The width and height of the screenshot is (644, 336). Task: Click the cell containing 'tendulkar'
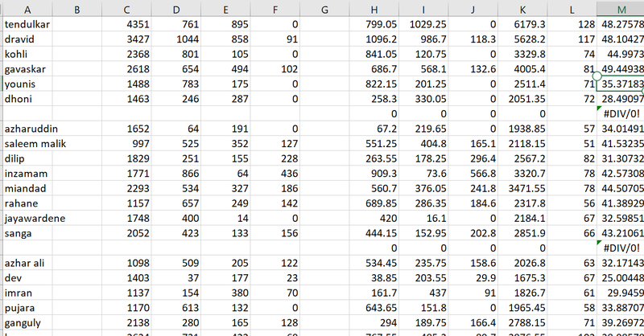tap(27, 24)
